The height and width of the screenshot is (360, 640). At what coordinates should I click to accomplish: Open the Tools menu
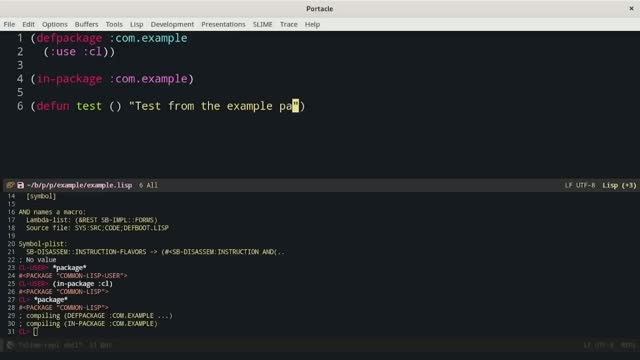(114, 24)
